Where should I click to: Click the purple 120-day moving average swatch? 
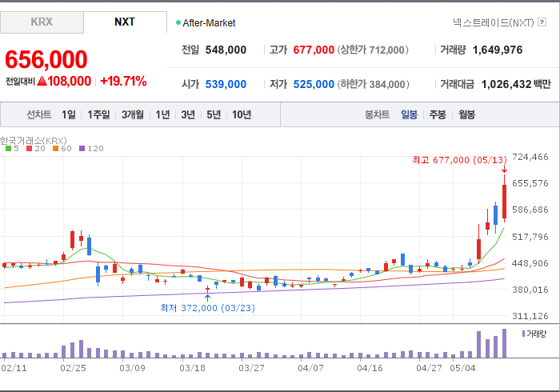click(82, 149)
